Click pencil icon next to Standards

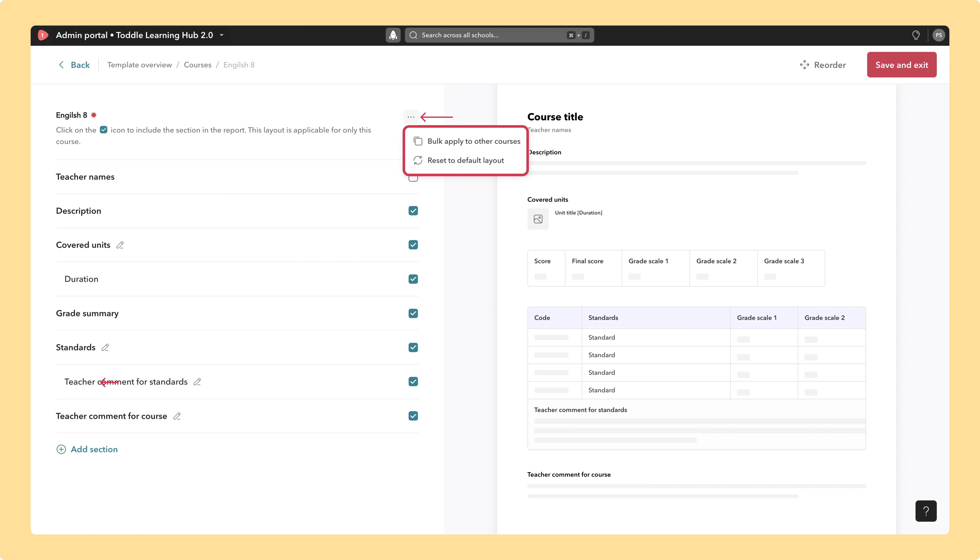[105, 347]
